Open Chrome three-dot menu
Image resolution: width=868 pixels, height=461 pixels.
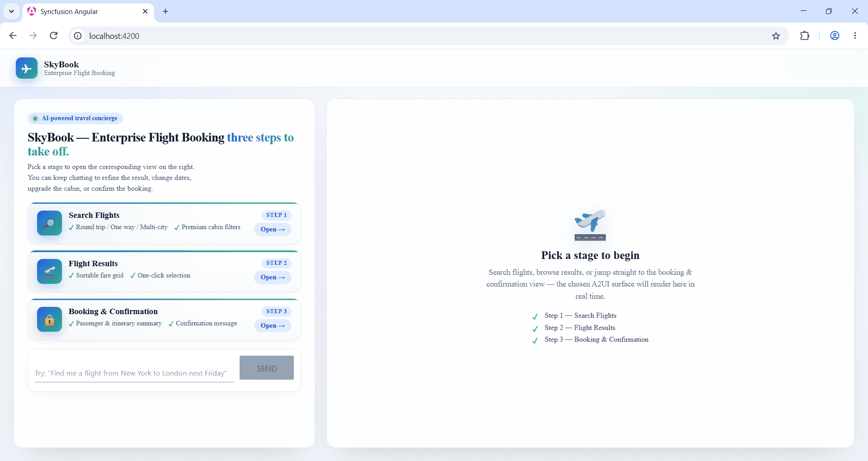coord(855,36)
